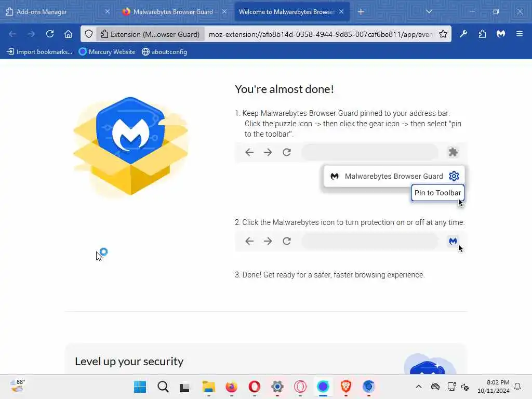
Task: Reload the current page
Action: pos(50,34)
